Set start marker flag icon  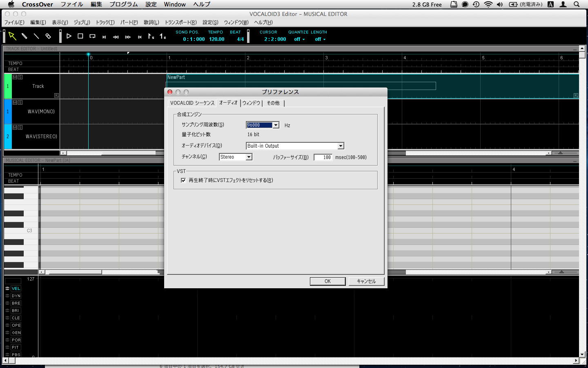(x=151, y=36)
